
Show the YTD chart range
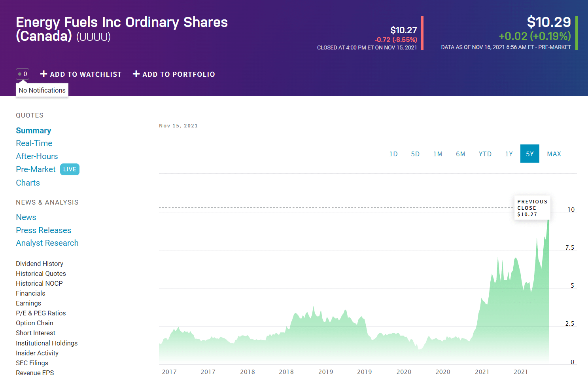(485, 154)
